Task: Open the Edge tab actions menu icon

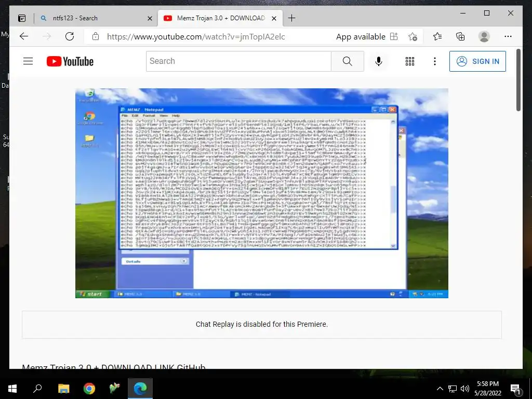Action: coord(22,18)
